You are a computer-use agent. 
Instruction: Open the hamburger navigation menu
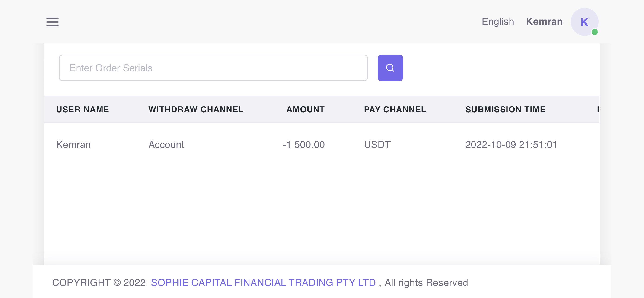coord(52,22)
